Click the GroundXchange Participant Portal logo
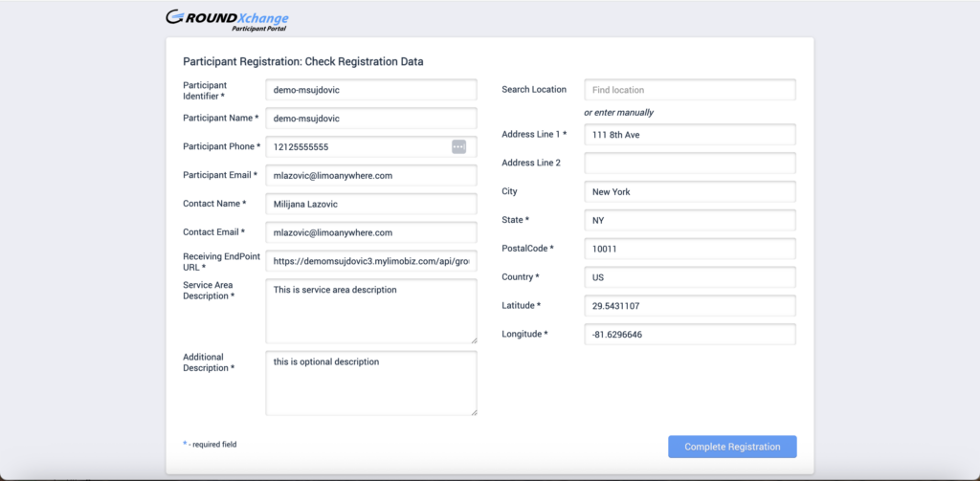The width and height of the screenshot is (980, 481). [x=227, y=19]
